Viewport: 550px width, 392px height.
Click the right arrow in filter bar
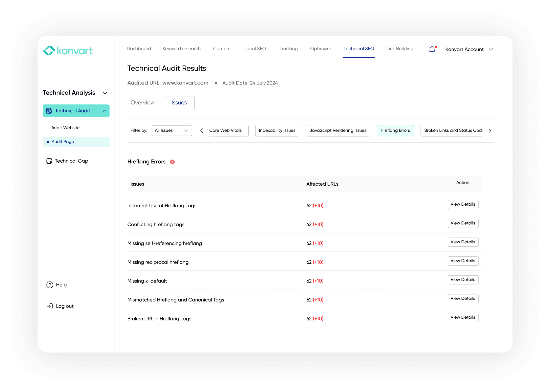490,130
